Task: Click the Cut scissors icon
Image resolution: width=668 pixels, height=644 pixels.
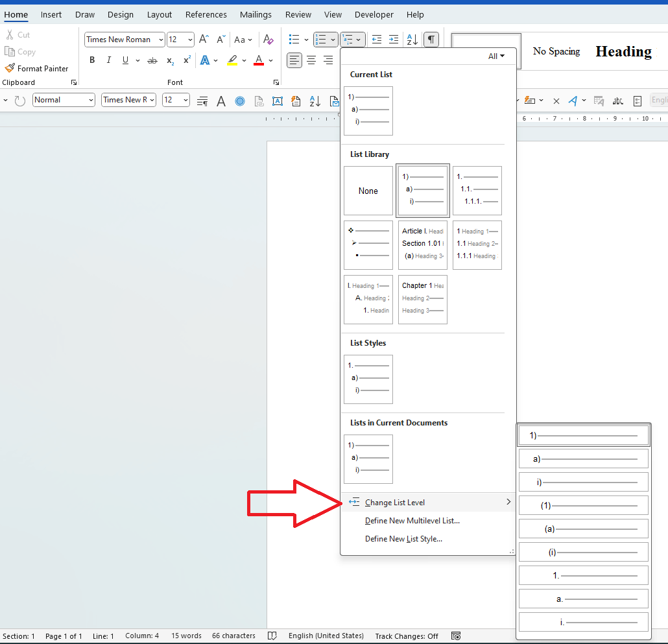Action: tap(9, 34)
